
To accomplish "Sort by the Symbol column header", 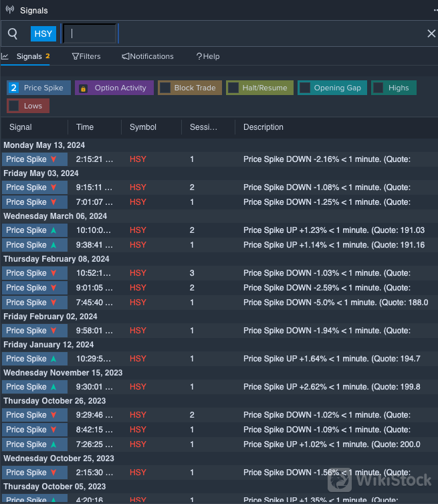I will click(143, 127).
